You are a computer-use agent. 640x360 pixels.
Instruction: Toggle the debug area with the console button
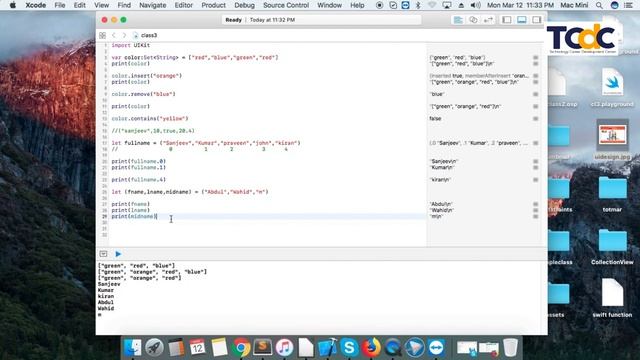point(103,254)
